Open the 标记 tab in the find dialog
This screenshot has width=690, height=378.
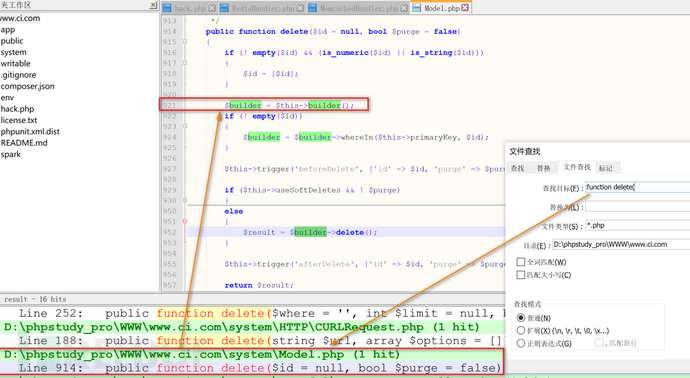click(x=606, y=168)
